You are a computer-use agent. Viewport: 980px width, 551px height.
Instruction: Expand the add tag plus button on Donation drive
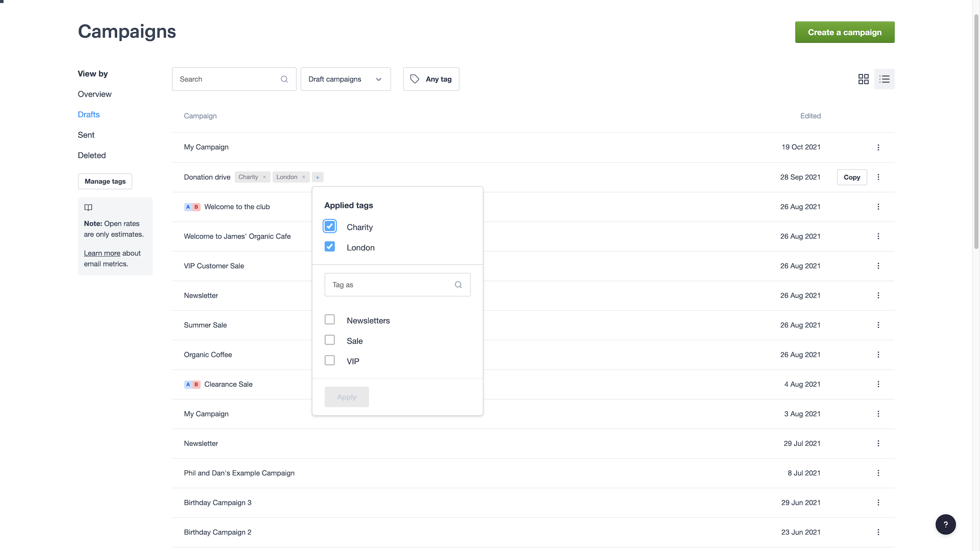[317, 177]
